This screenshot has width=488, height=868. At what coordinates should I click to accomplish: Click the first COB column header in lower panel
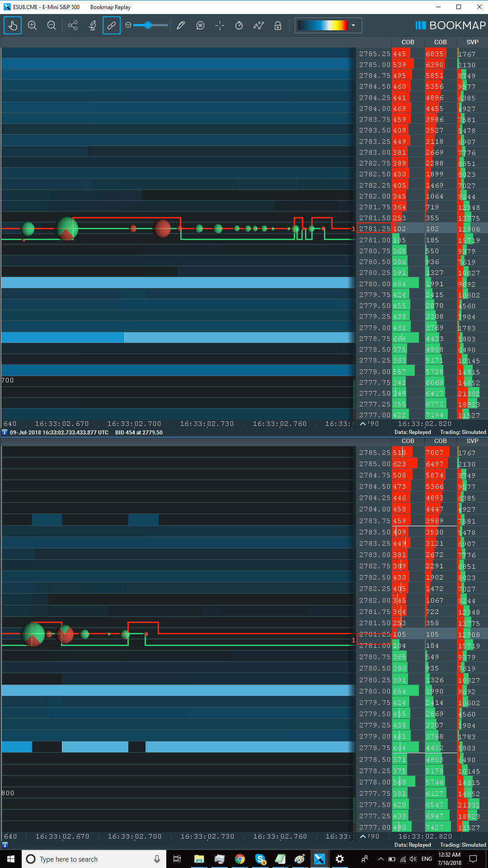(408, 441)
